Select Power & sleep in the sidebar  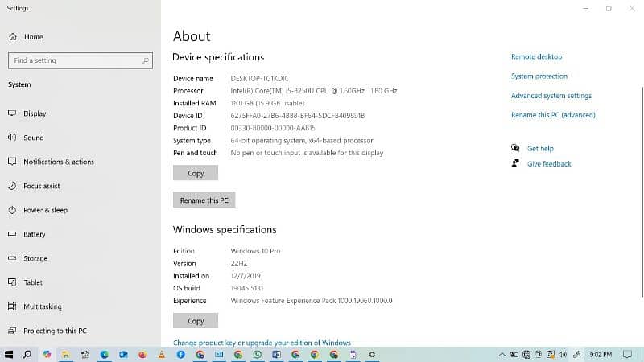tap(45, 210)
